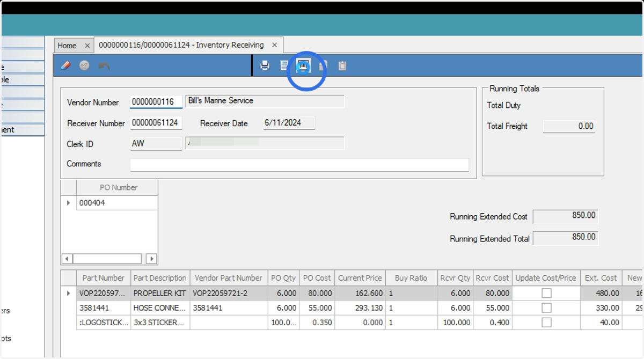Click Rcvr Cost 0.400 cell
Image resolution: width=644 pixels, height=359 pixels.
tap(492, 323)
